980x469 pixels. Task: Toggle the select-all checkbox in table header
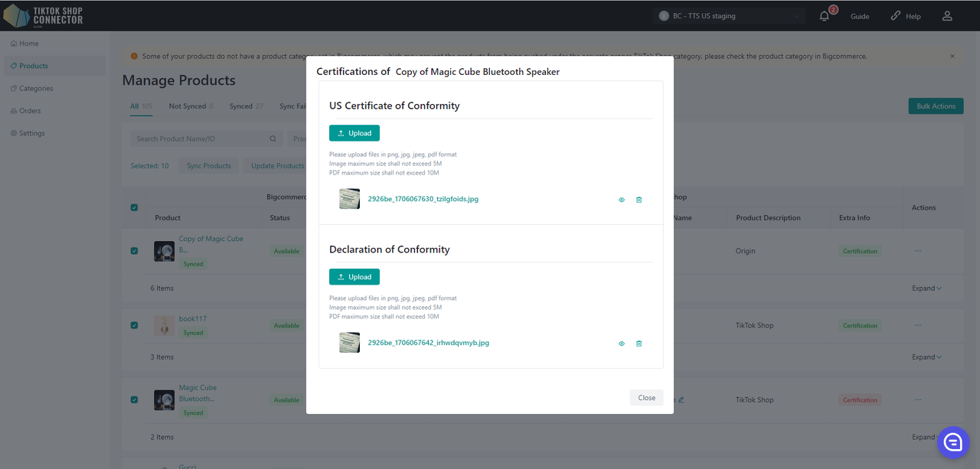click(x=134, y=207)
